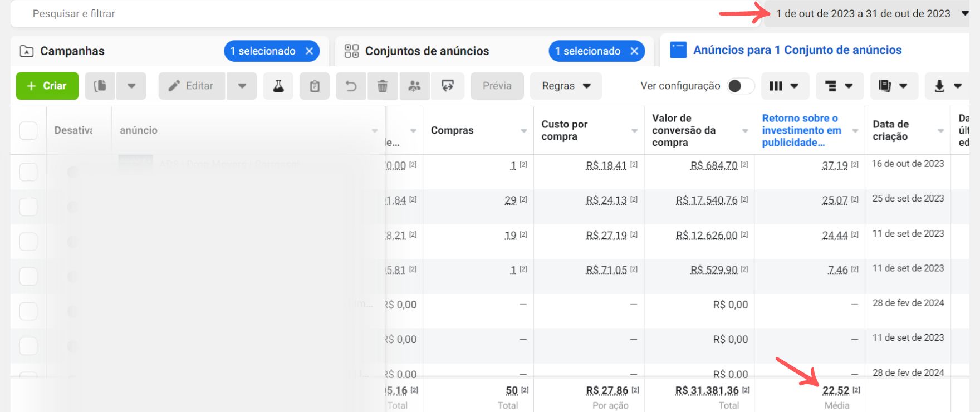This screenshot has height=412, width=980.
Task: Check the select-all header checkbox
Action: [28, 130]
